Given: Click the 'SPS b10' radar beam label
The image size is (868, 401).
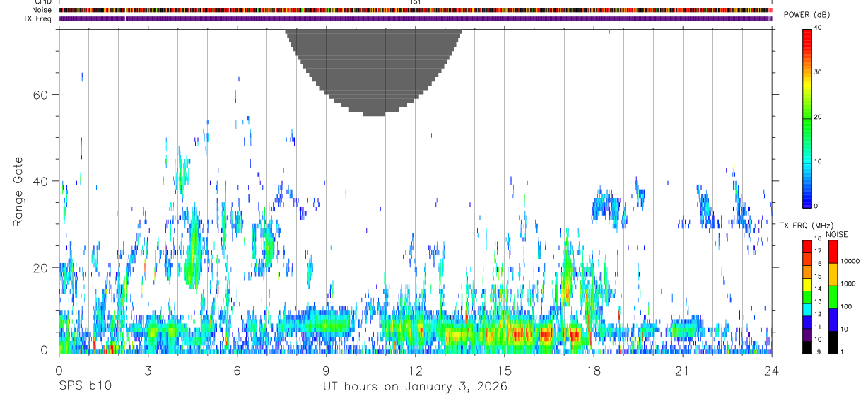Looking at the screenshot, I should coord(85,387).
